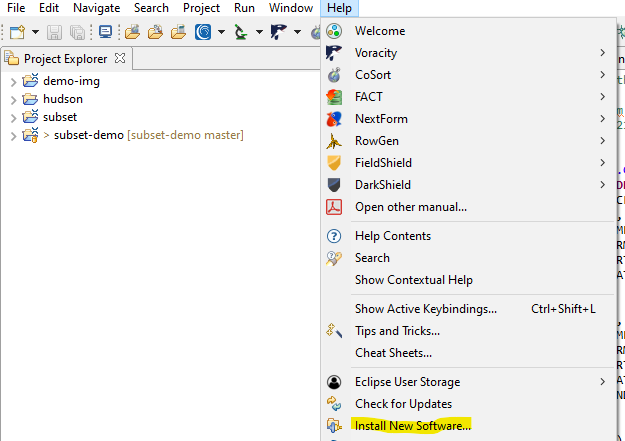Select the Project Explorer tab
The width and height of the screenshot is (625, 441).
click(65, 59)
